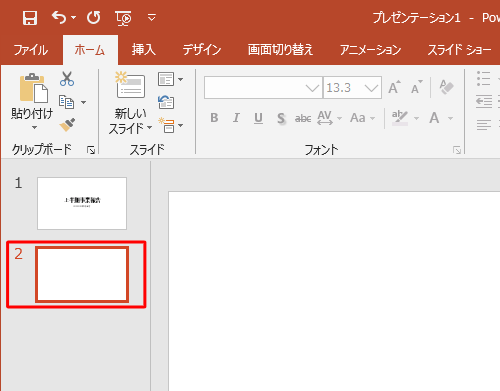
Task: Click the Save icon in quick access toolbar
Action: click(x=30, y=18)
